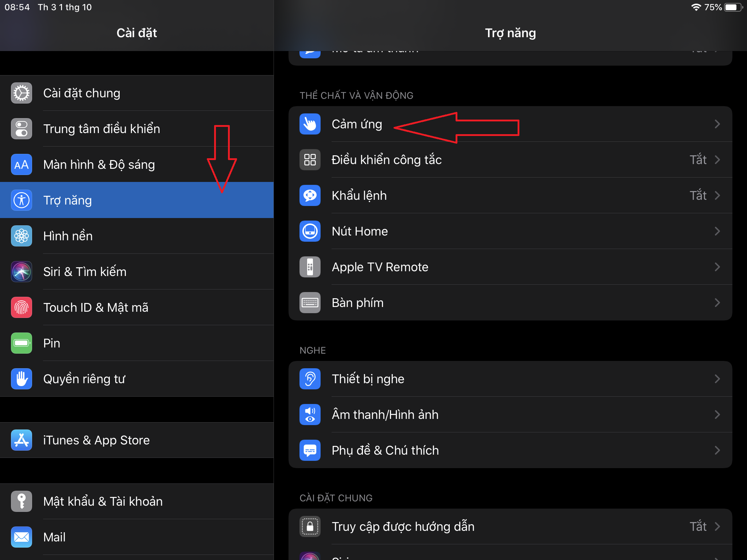The width and height of the screenshot is (747, 560).
Task: Open Apple TV Remote settings
Action: coord(510,267)
